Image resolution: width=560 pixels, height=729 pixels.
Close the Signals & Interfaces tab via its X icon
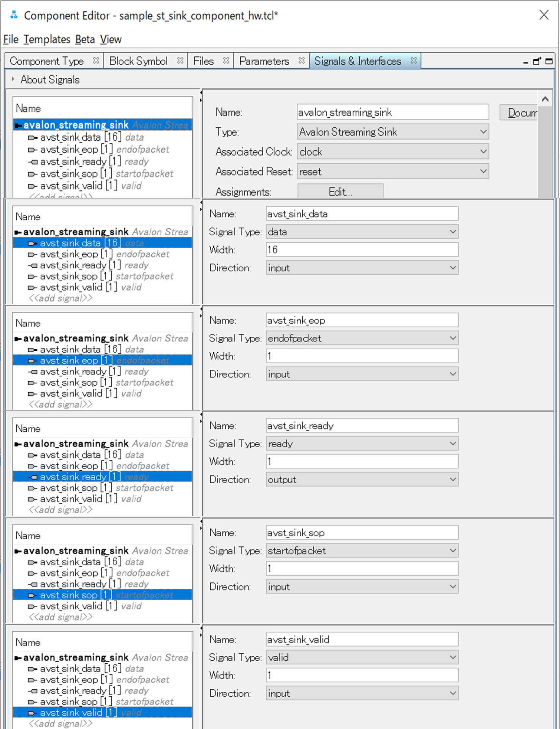click(414, 61)
